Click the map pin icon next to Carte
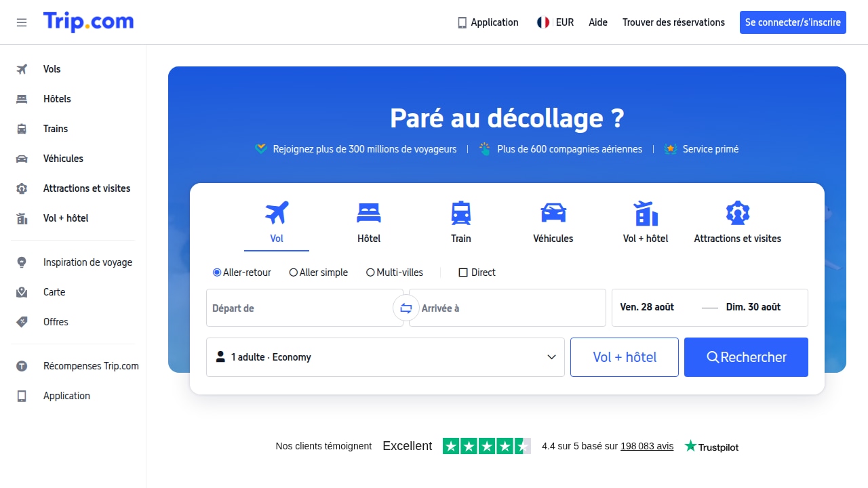This screenshot has width=868, height=488. coord(22,292)
